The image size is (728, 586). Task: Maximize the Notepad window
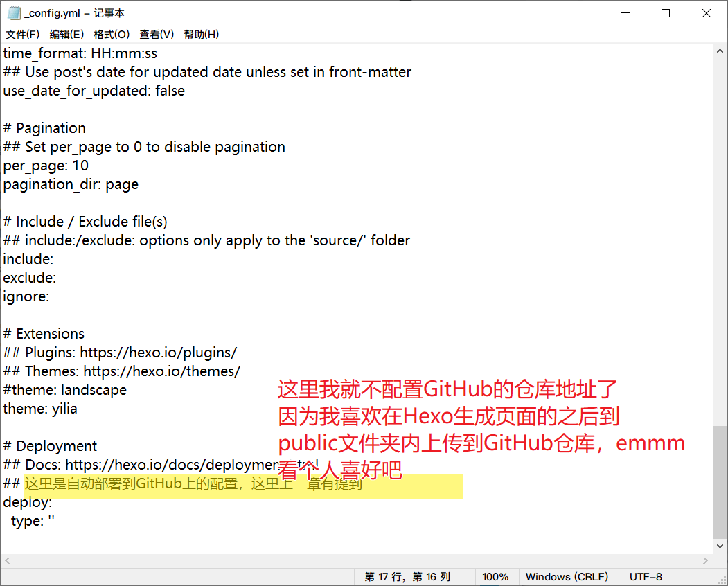[x=666, y=13]
